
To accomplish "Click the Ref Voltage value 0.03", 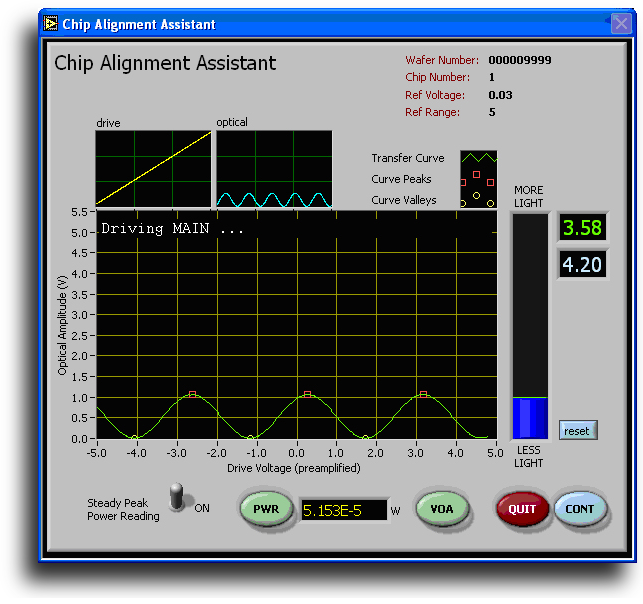I will pyautogui.click(x=500, y=95).
